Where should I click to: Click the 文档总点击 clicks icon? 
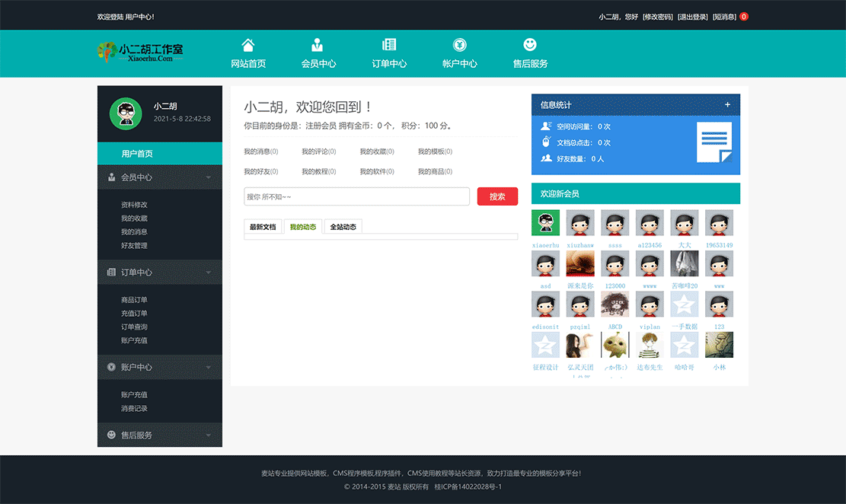545,142
